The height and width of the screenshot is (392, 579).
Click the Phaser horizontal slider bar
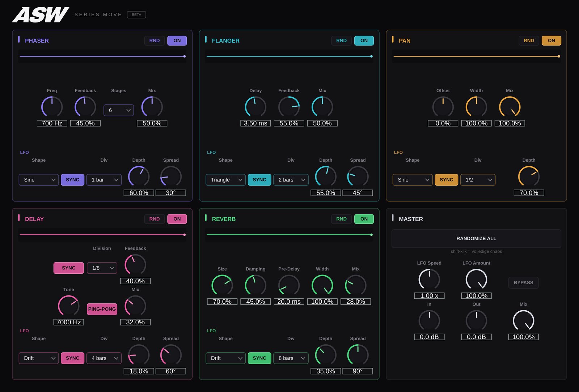point(102,56)
